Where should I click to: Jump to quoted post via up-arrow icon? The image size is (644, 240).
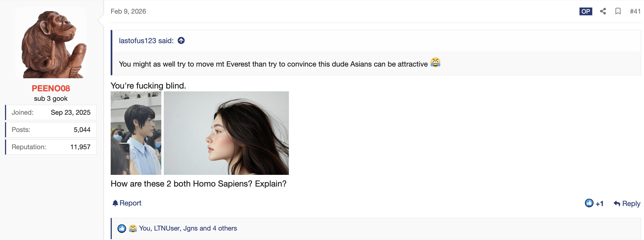[x=181, y=41]
